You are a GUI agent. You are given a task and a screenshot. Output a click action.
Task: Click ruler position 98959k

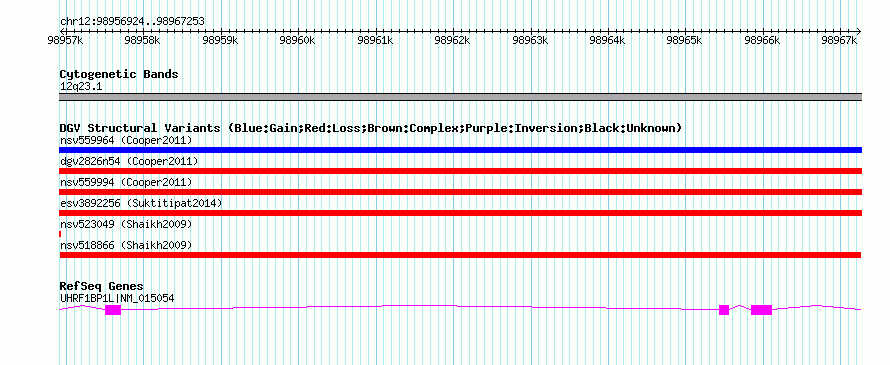click(x=221, y=40)
